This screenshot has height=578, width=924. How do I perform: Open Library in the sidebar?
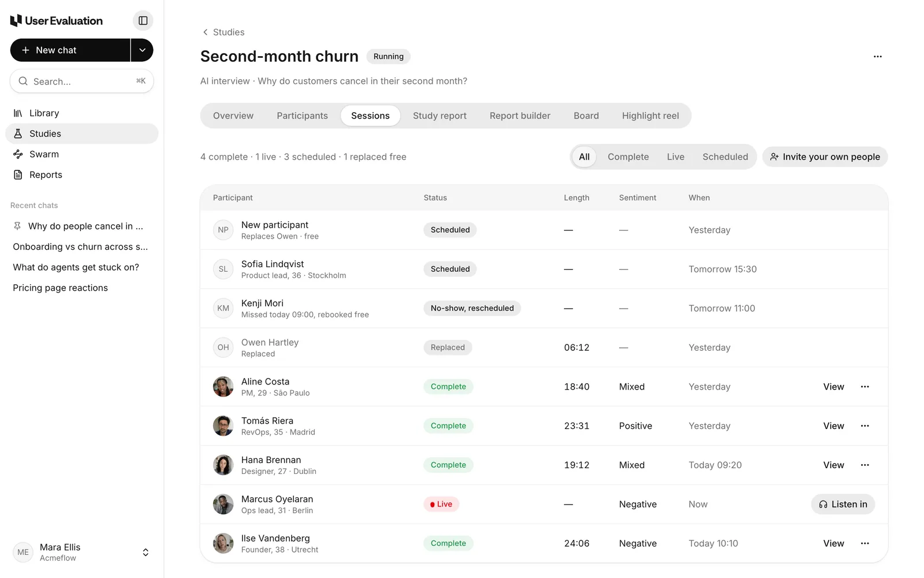tap(82, 113)
